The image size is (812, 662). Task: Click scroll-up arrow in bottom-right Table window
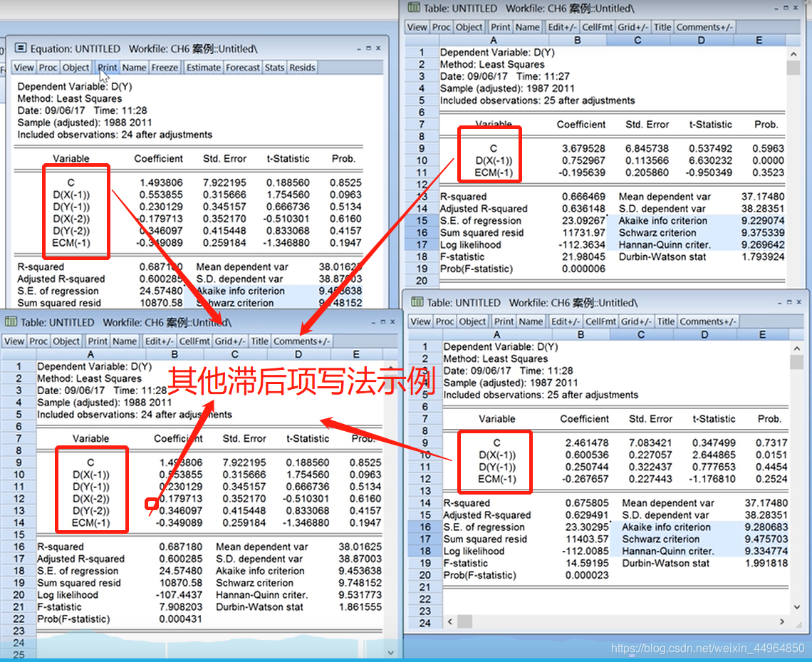coord(797,348)
